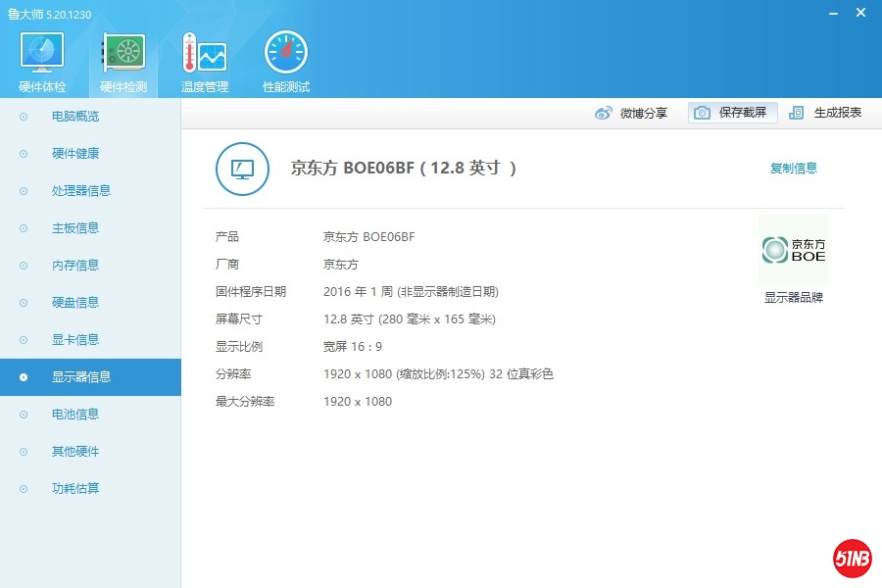This screenshot has height=588, width=882.
Task: Click the 生成报表 report icon
Action: pos(797,113)
